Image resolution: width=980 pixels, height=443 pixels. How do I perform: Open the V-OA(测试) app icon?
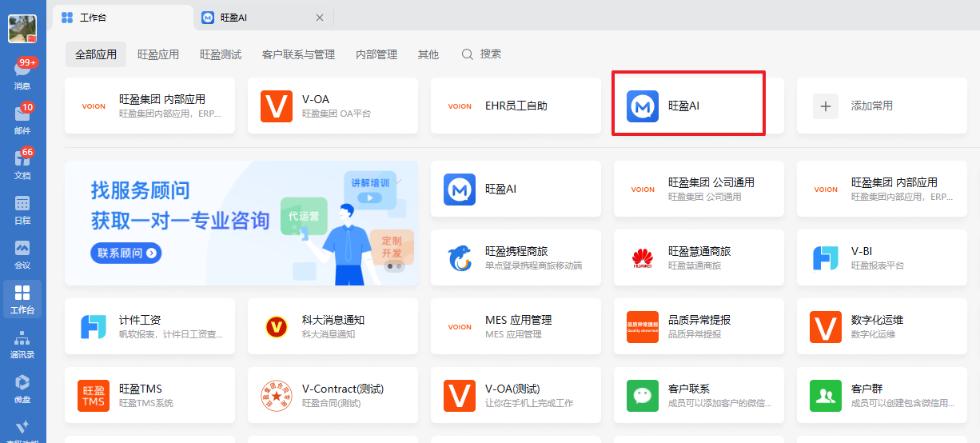point(460,396)
